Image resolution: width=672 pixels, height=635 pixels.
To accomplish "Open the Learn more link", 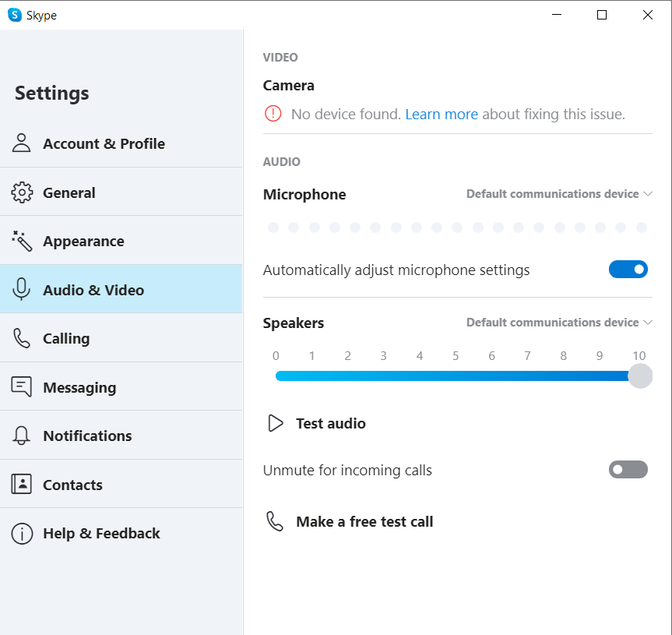I will click(442, 115).
